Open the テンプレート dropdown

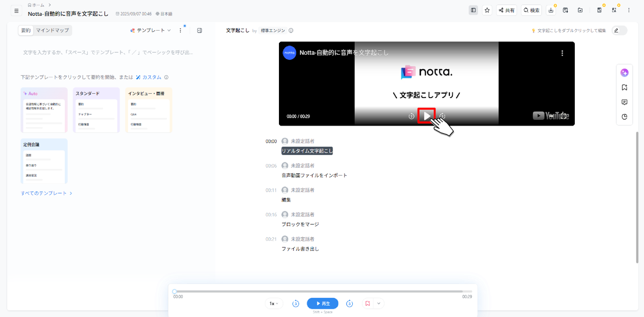pos(151,30)
